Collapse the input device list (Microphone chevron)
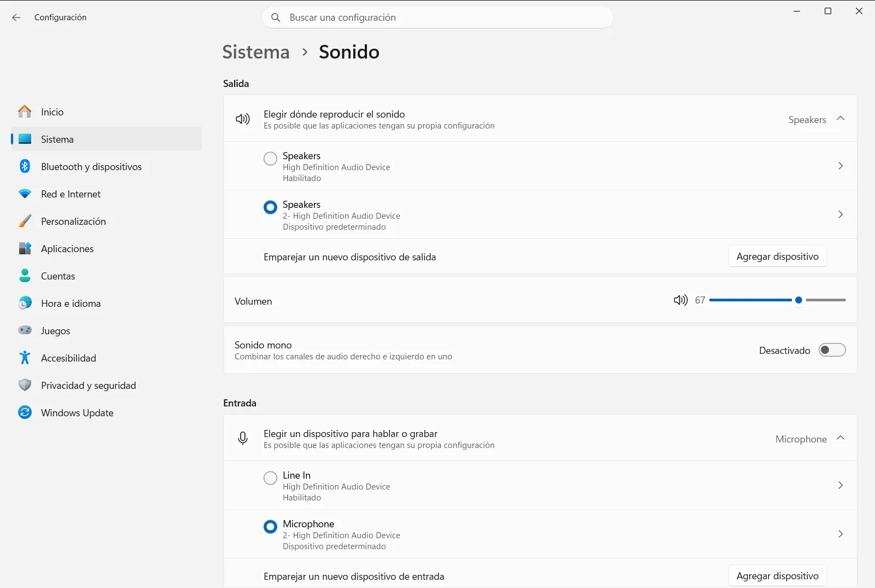 coord(841,438)
